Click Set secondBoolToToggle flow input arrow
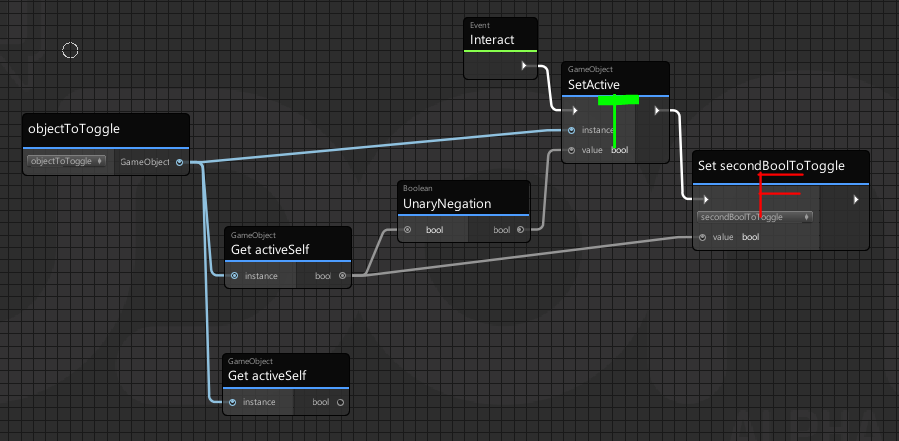 point(706,200)
